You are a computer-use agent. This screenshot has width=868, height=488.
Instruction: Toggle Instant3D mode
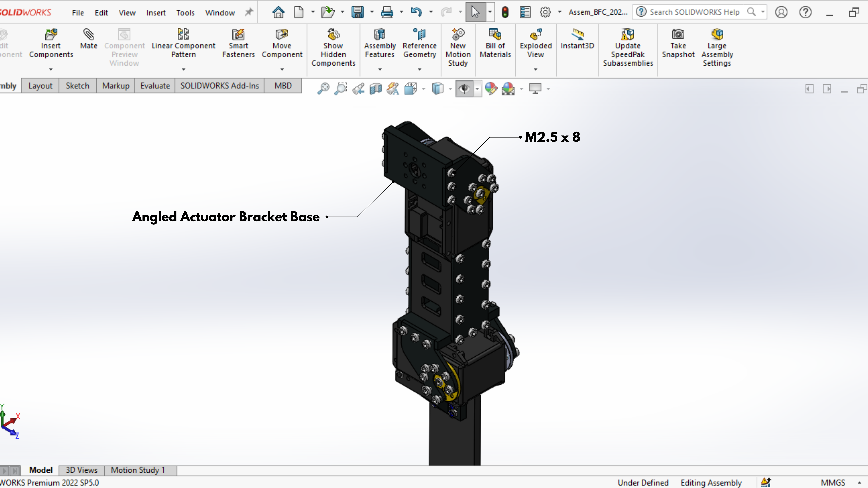pos(577,39)
